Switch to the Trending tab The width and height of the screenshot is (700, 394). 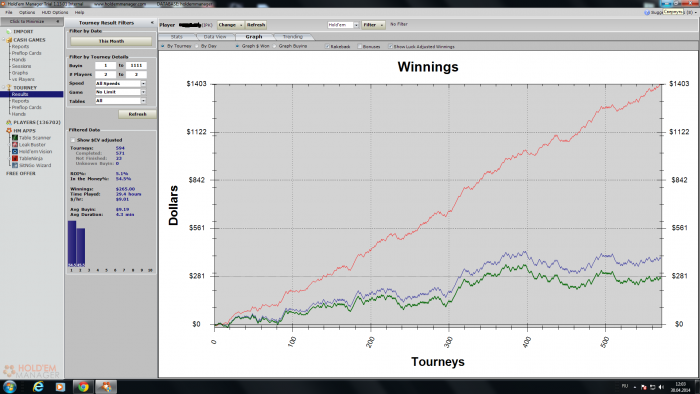293,37
